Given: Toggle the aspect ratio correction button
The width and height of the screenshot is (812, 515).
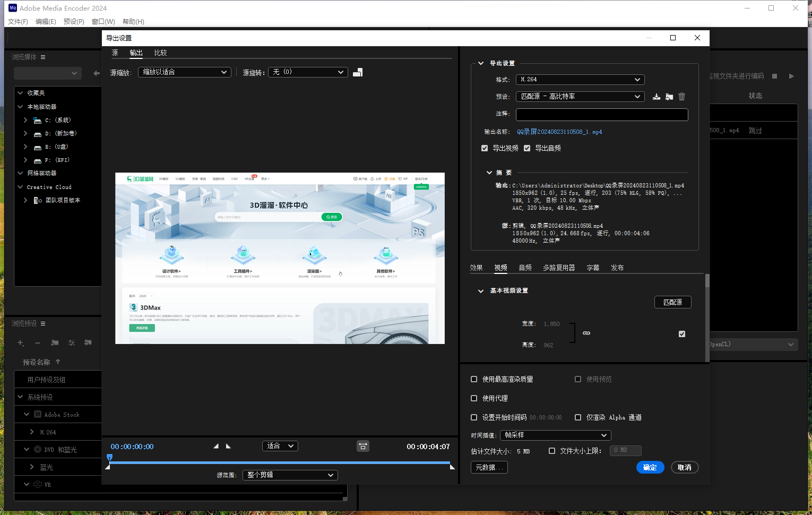Looking at the screenshot, I should (363, 447).
